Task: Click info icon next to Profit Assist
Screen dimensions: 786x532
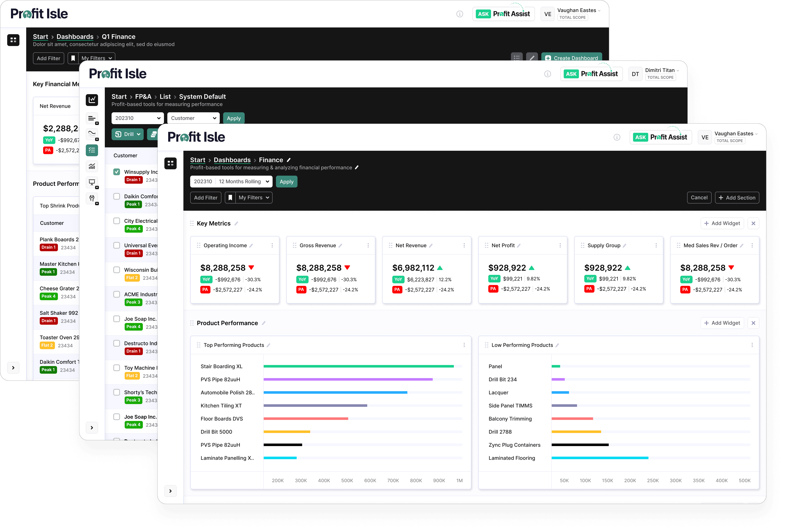Action: pyautogui.click(x=617, y=137)
